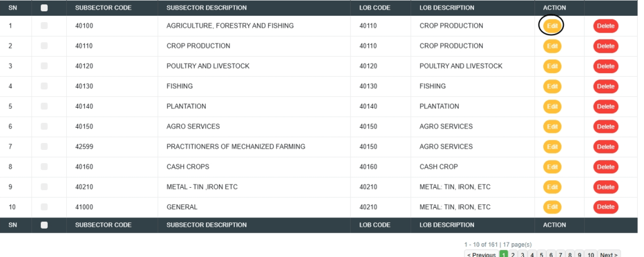The image size is (644, 257).
Task: Toggle the select-all checkbox in table footer
Action: click(x=44, y=225)
